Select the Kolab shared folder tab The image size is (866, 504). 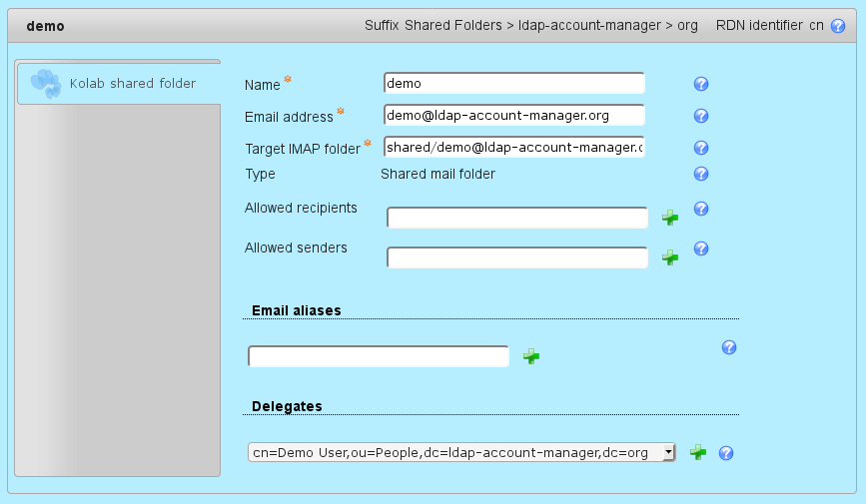click(x=118, y=83)
